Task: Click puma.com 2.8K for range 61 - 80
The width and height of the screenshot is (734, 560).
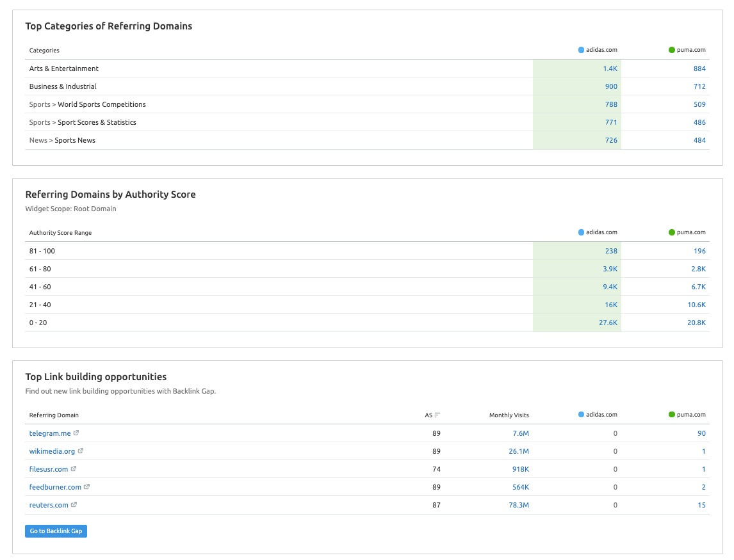Action: tap(698, 269)
